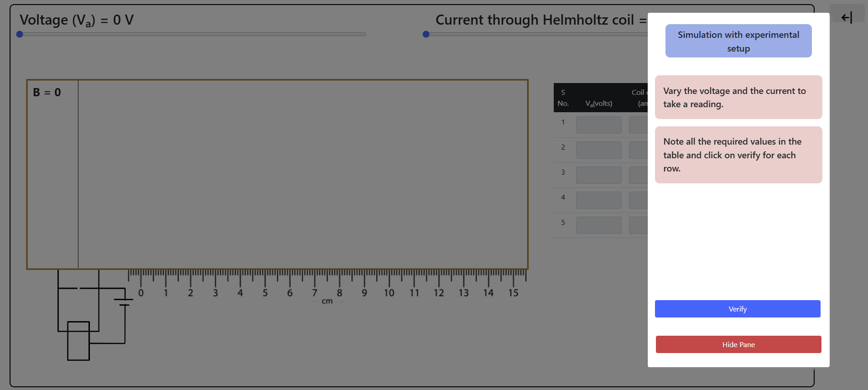Click the Vary the voltage instruction box
868x390 pixels.
(x=738, y=97)
